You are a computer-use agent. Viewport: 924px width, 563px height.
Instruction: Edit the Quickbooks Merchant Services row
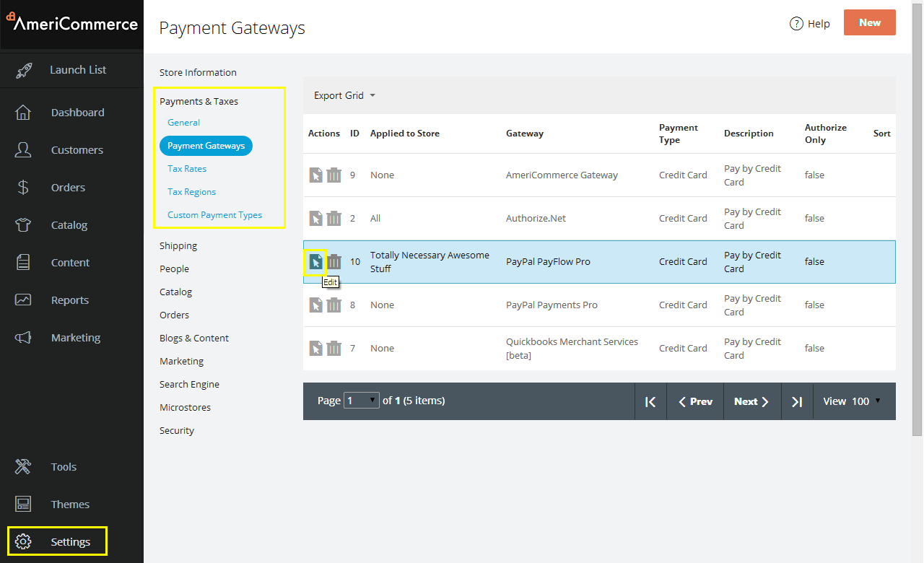pyautogui.click(x=316, y=349)
